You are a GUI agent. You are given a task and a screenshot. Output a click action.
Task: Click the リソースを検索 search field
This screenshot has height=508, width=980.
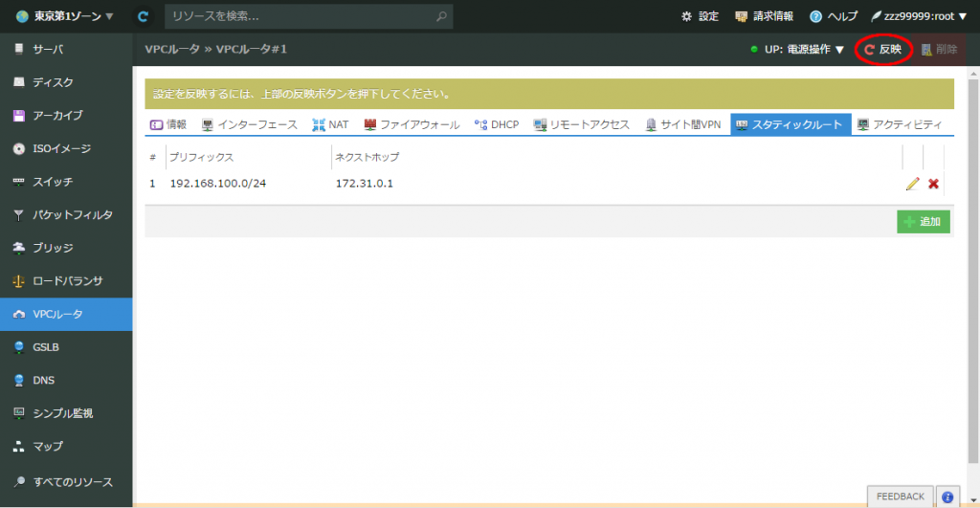click(301, 16)
